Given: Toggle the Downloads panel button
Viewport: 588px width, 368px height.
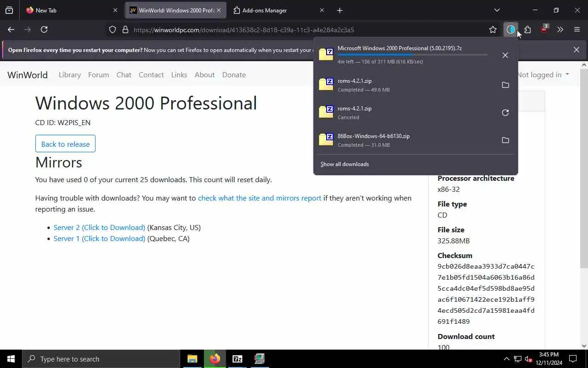Looking at the screenshot, I should coord(511,30).
